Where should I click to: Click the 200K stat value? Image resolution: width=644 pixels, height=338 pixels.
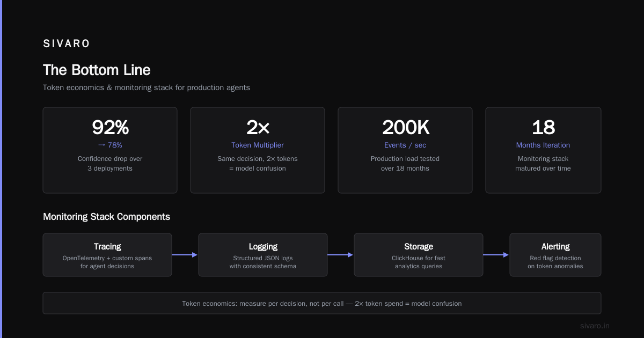405,127
